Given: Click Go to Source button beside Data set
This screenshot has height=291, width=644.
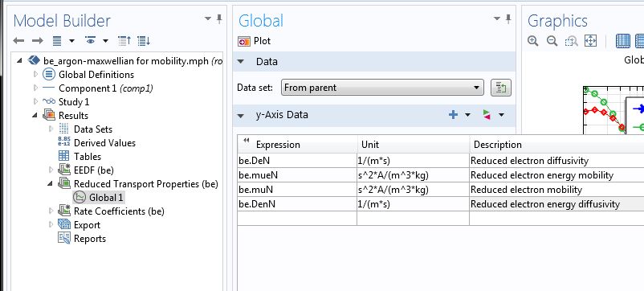Looking at the screenshot, I should pyautogui.click(x=501, y=88).
